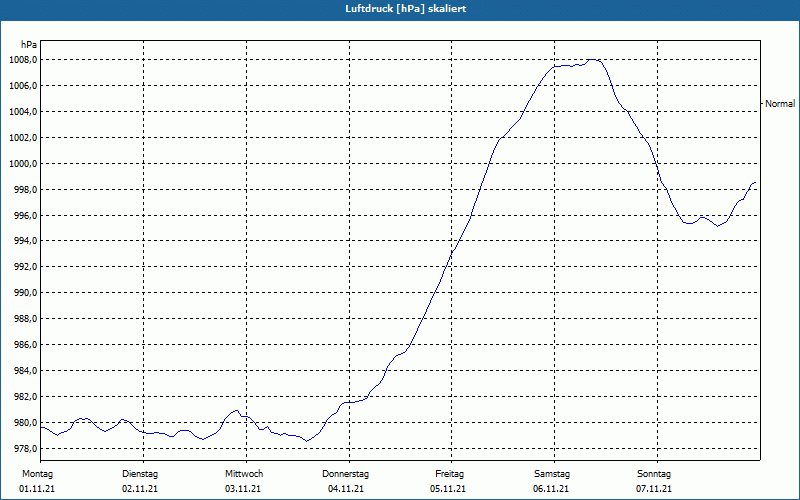This screenshot has width=800, height=500.
Task: Click the 1004,0 y-axis value
Action: coord(23,112)
